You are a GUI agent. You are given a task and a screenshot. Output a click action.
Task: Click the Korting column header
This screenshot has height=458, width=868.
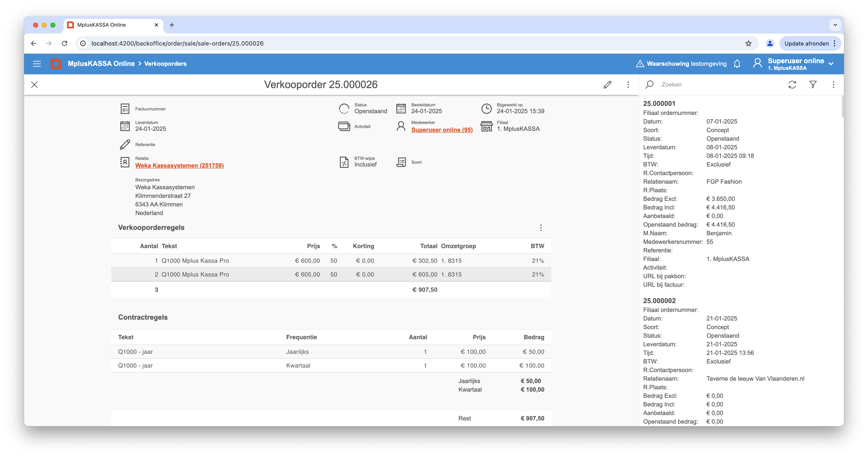coord(363,246)
